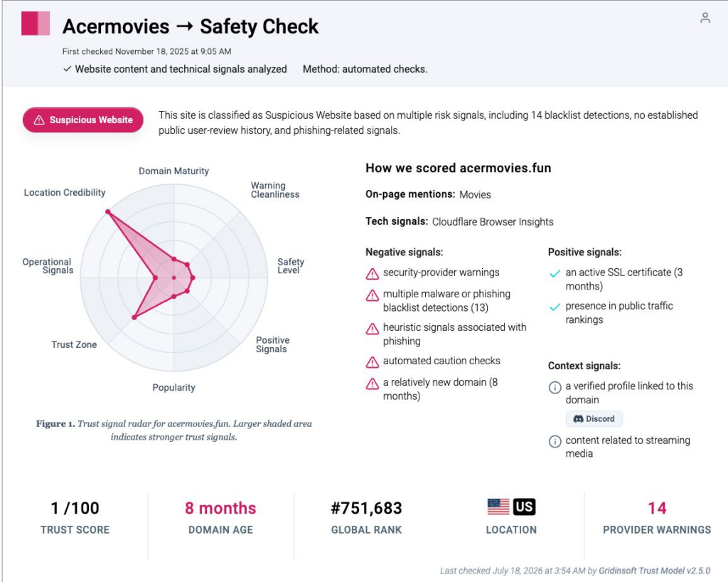This screenshot has height=582, width=728.
Task: Click the 'Negative signals:' heading
Action: tap(405, 252)
